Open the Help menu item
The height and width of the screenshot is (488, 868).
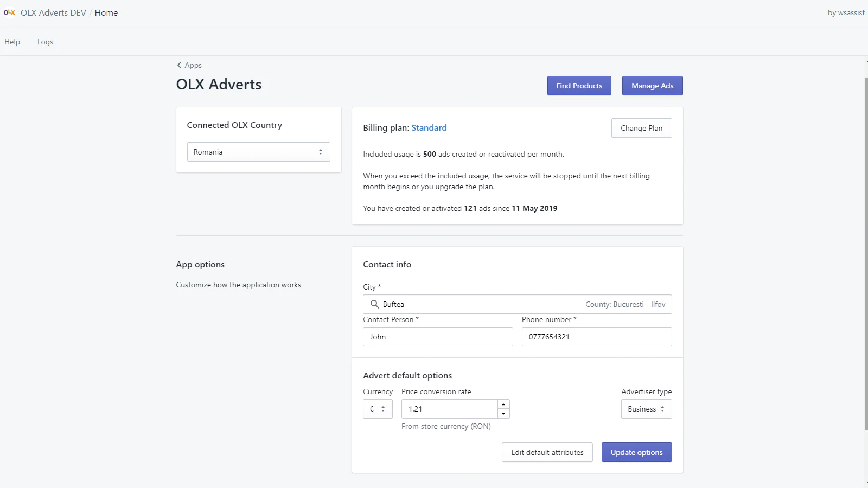[12, 42]
